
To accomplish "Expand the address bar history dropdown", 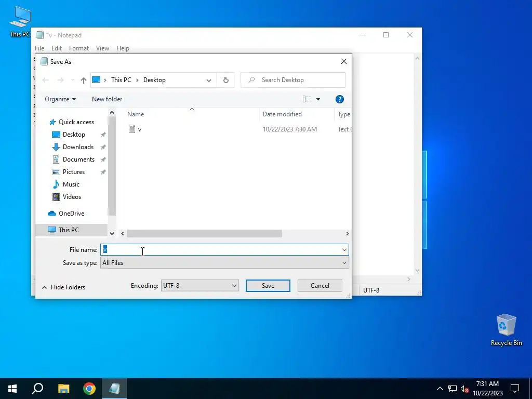I will point(209,80).
